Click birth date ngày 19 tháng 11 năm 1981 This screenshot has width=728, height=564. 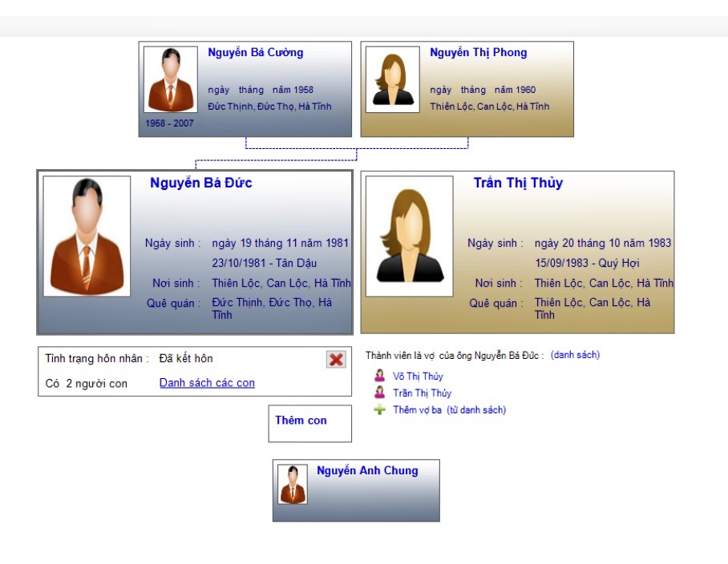click(280, 243)
